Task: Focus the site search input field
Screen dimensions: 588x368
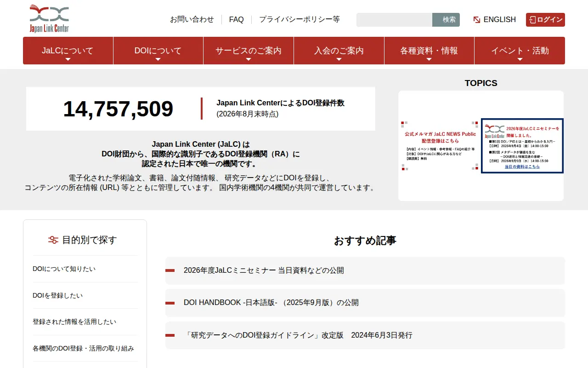Action: (395, 20)
